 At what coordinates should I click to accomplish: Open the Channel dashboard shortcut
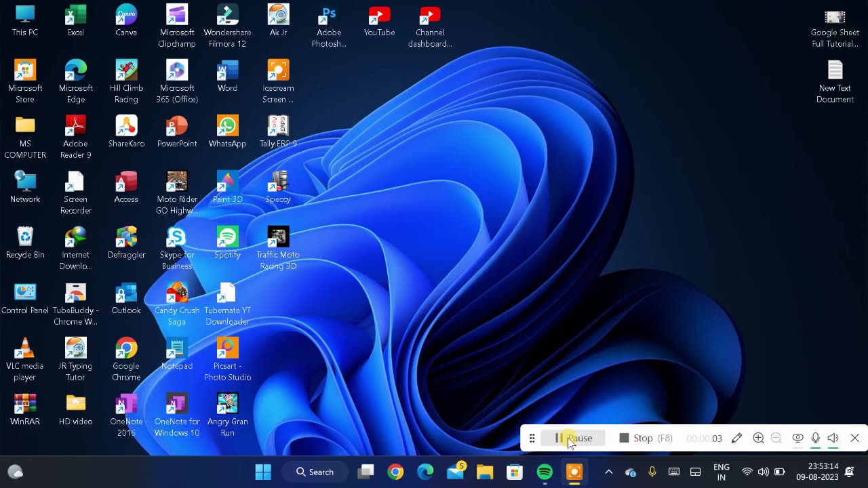tap(430, 26)
